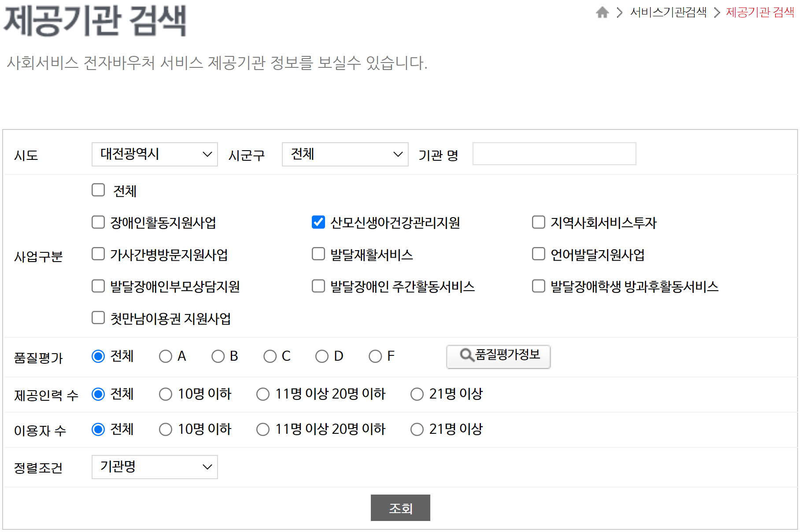This screenshot has height=532, width=802.
Task: Check 발달장애인부모상담지원 checkbox
Action: 98,286
